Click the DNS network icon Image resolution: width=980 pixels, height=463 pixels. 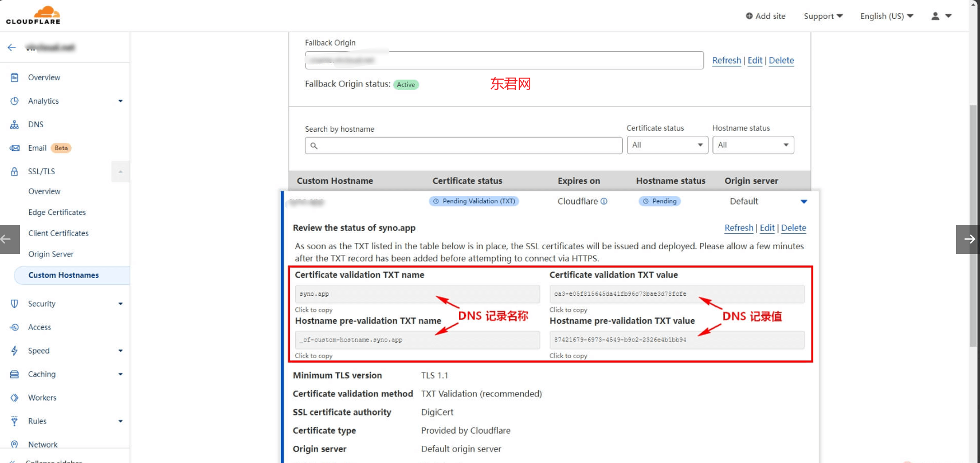[14, 124]
